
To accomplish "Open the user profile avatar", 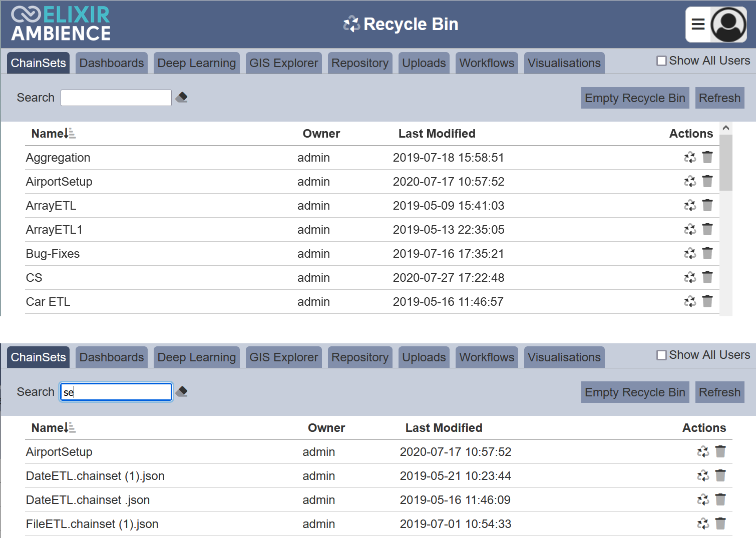I will pos(728,25).
